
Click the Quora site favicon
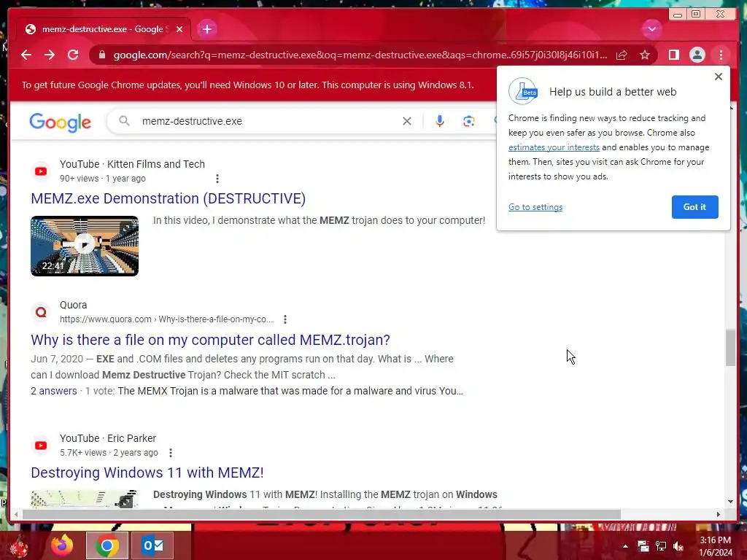41,312
